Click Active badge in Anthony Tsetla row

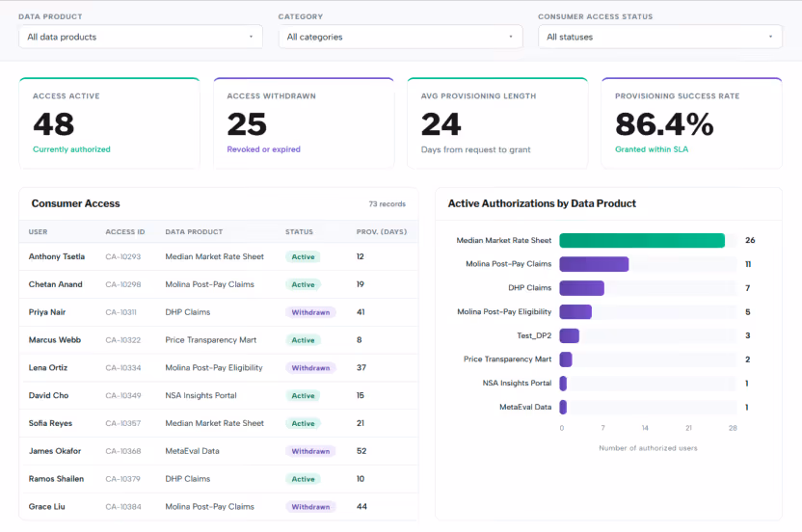coord(303,256)
